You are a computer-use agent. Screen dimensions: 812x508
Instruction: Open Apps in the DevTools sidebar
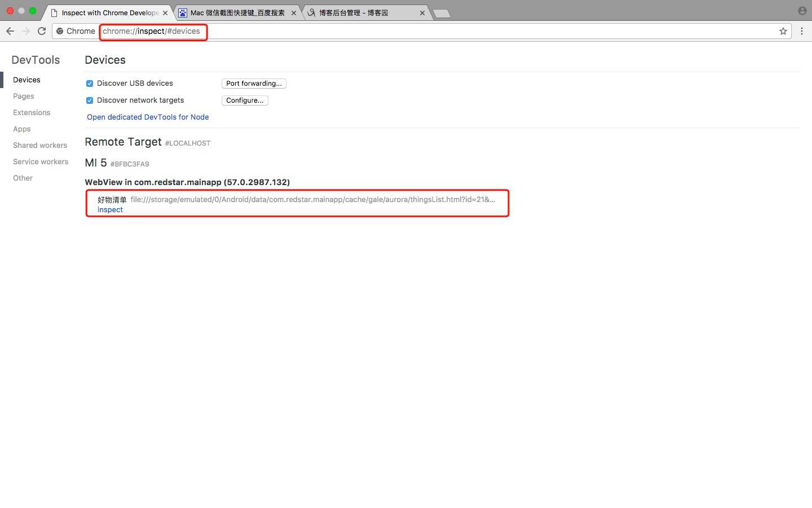(x=22, y=129)
